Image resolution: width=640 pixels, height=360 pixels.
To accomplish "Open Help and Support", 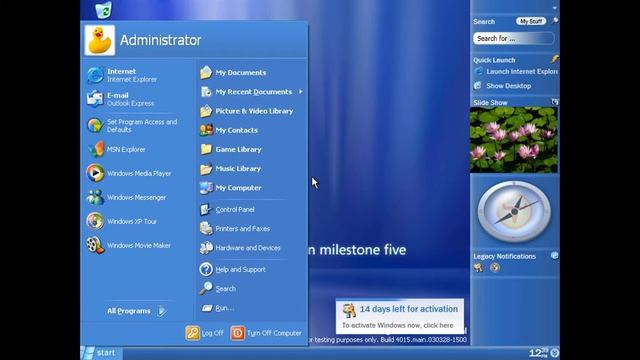I will [233, 269].
